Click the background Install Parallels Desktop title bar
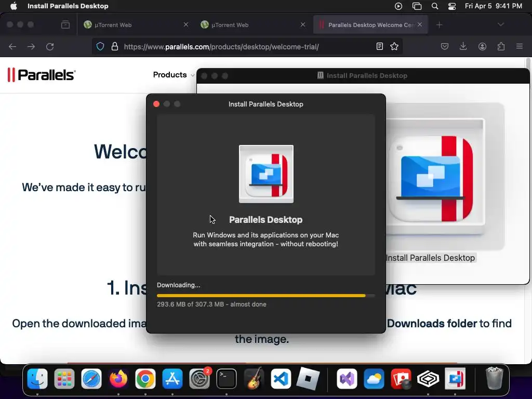 [363, 76]
